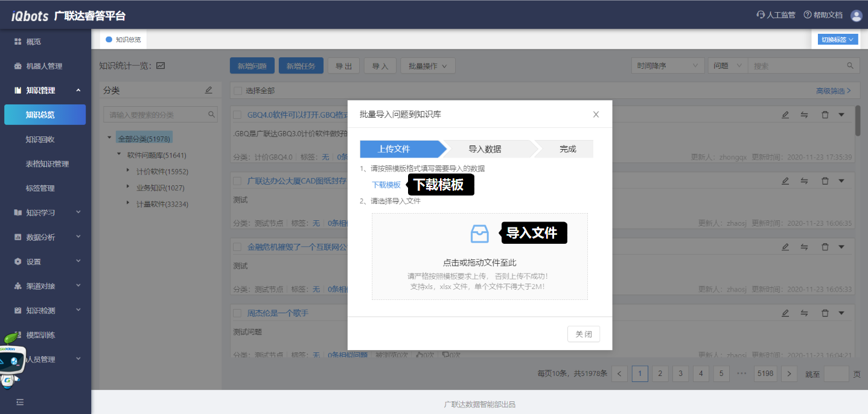Expand the 计价软件(15952) tree node
The height and width of the screenshot is (414, 868).
point(128,171)
